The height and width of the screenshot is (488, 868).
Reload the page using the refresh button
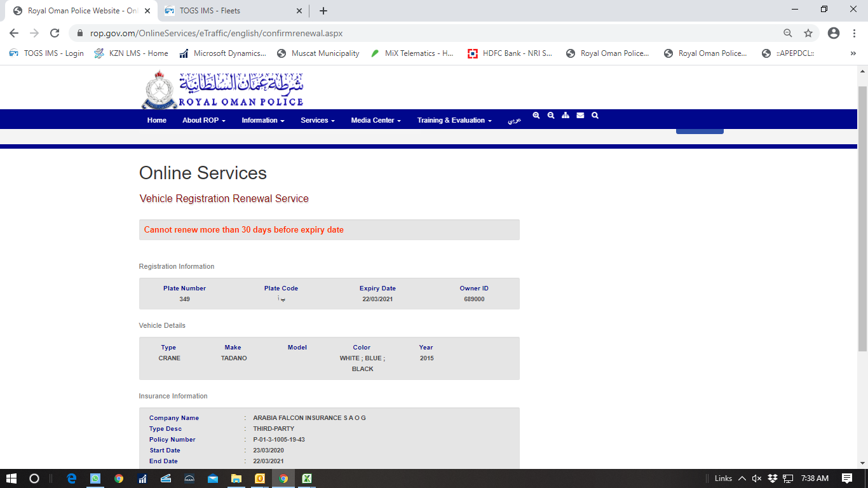point(55,33)
